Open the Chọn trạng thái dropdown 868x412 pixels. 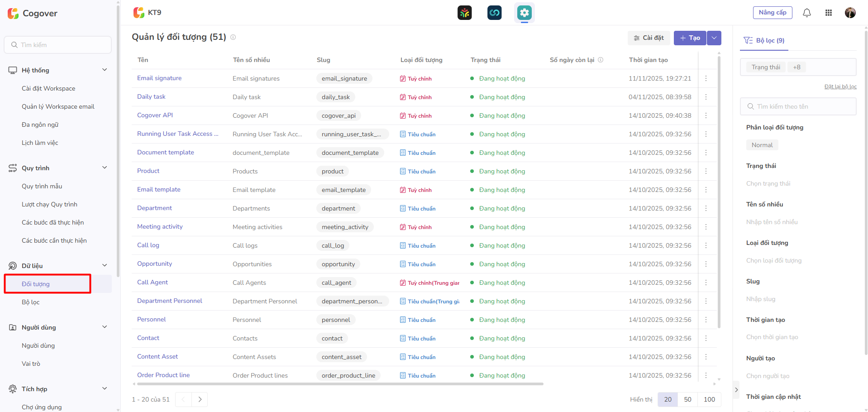[x=797, y=183]
